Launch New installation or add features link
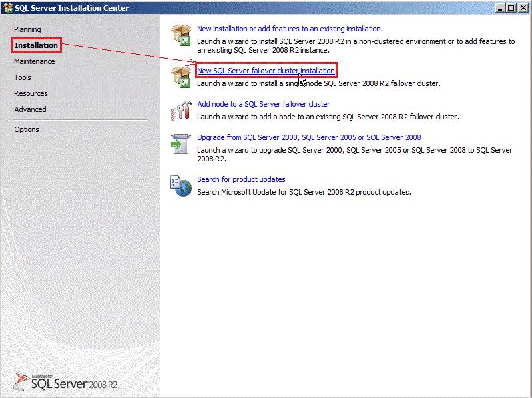 click(x=290, y=29)
